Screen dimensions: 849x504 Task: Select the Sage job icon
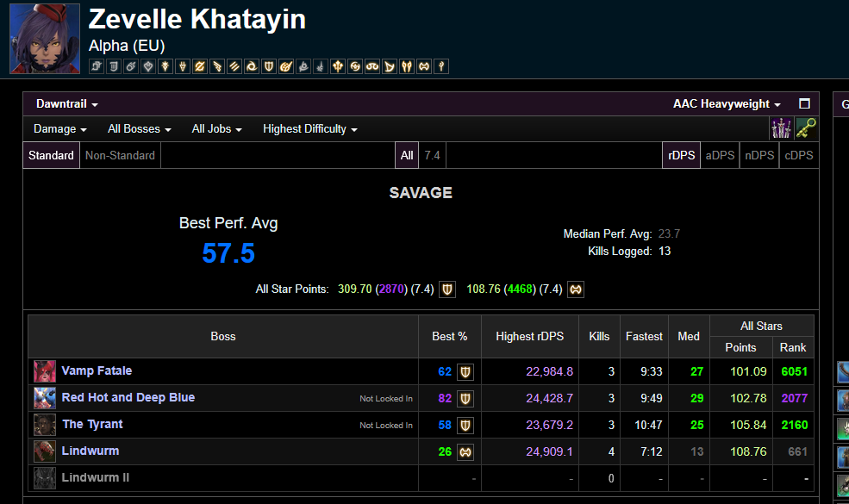[x=338, y=66]
